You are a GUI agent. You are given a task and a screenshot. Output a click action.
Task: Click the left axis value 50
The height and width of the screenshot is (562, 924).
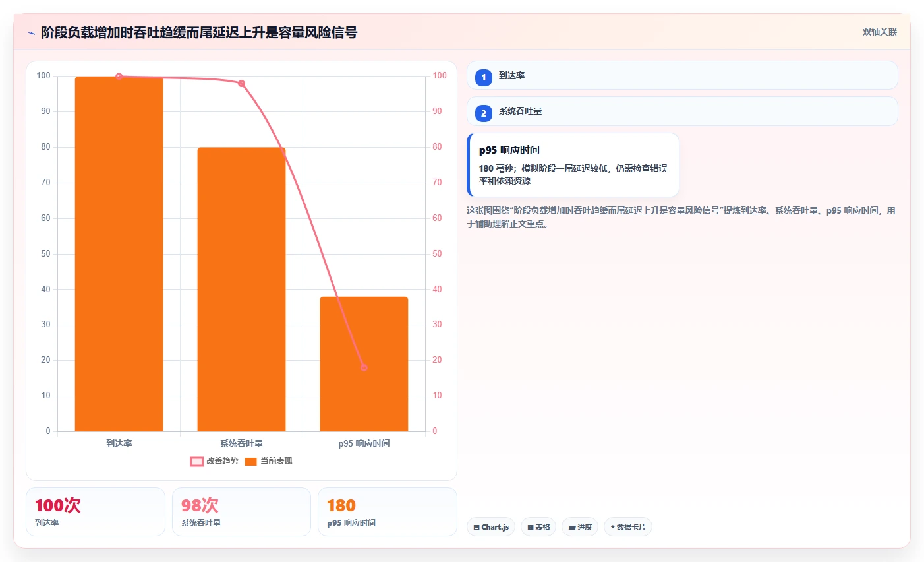point(45,253)
